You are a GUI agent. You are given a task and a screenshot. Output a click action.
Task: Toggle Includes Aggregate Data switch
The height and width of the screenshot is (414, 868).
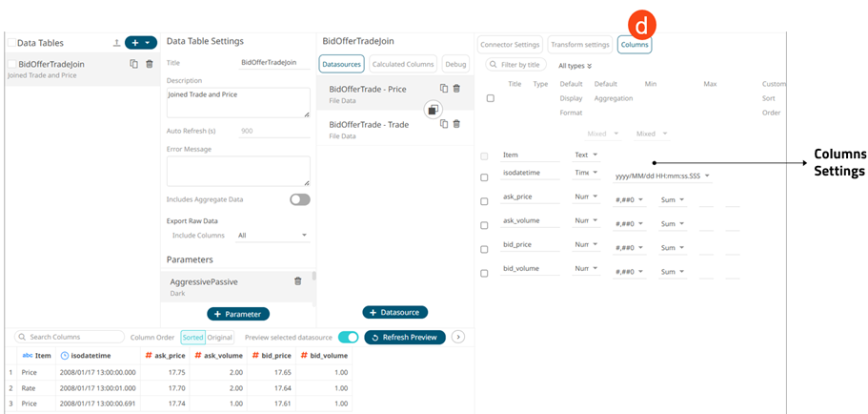(300, 199)
